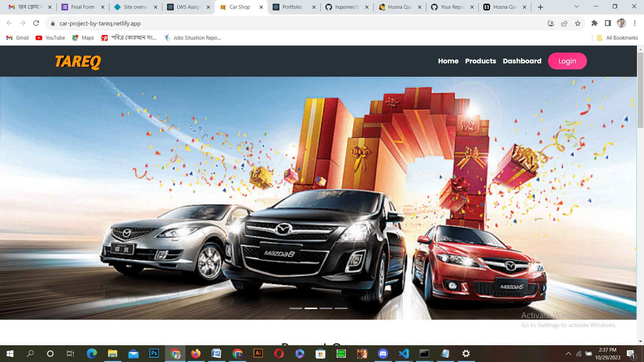Open a new tab with plus button

[x=540, y=7]
